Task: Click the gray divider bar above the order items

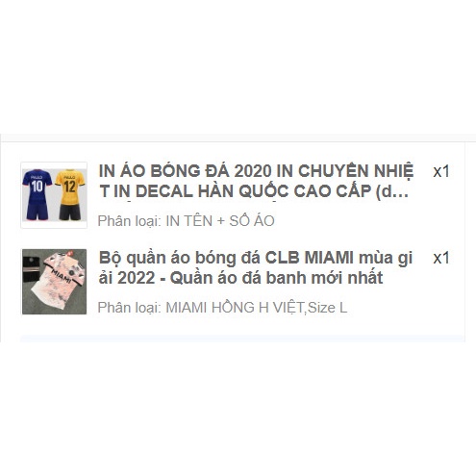Action: click(x=238, y=138)
